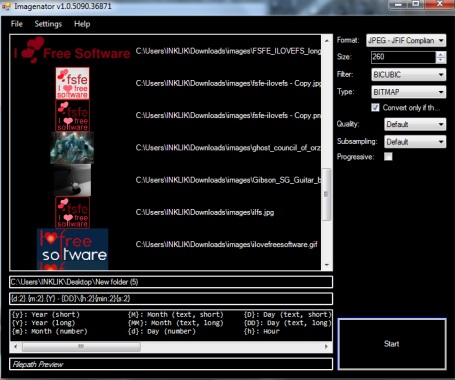Click the '{MM}: Month (text, long)' legend entry
The image size is (455, 380).
coord(175,323)
